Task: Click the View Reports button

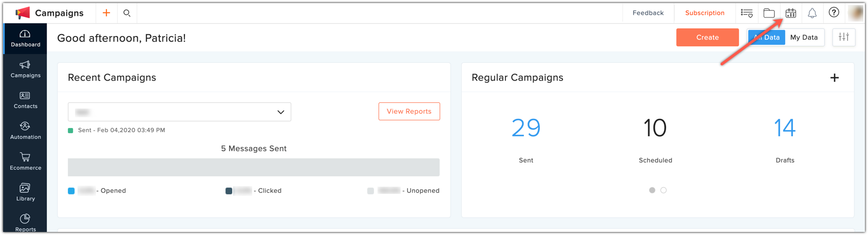Action: click(409, 111)
